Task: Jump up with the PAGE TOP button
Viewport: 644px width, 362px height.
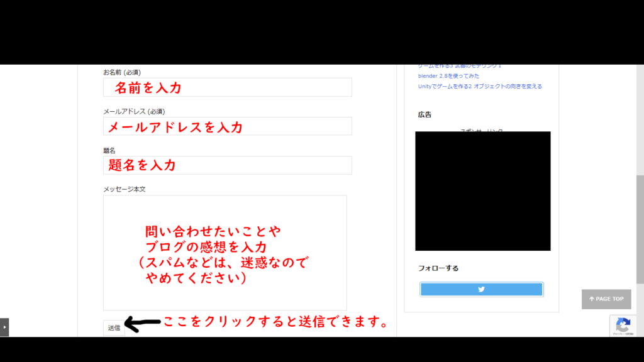Action: [x=606, y=299]
